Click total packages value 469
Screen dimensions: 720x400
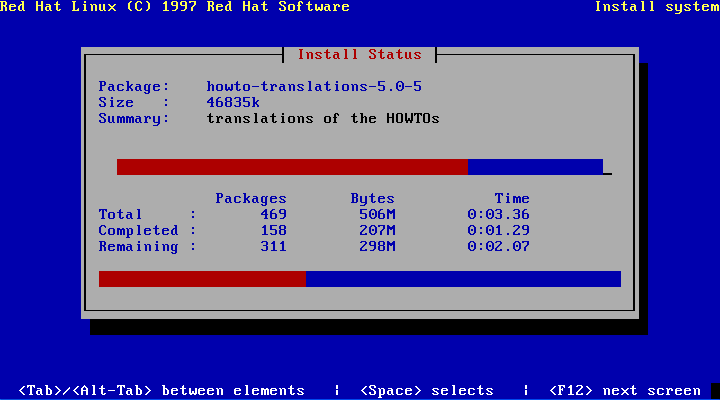[x=273, y=214]
